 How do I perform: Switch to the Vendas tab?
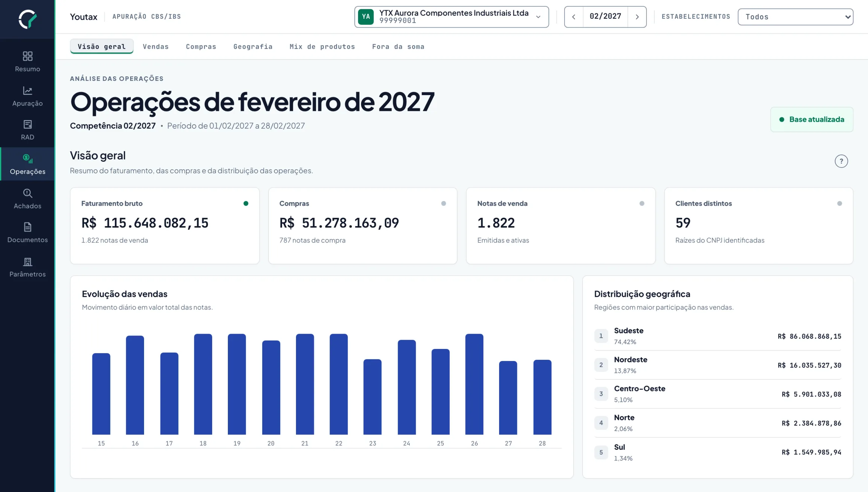156,47
